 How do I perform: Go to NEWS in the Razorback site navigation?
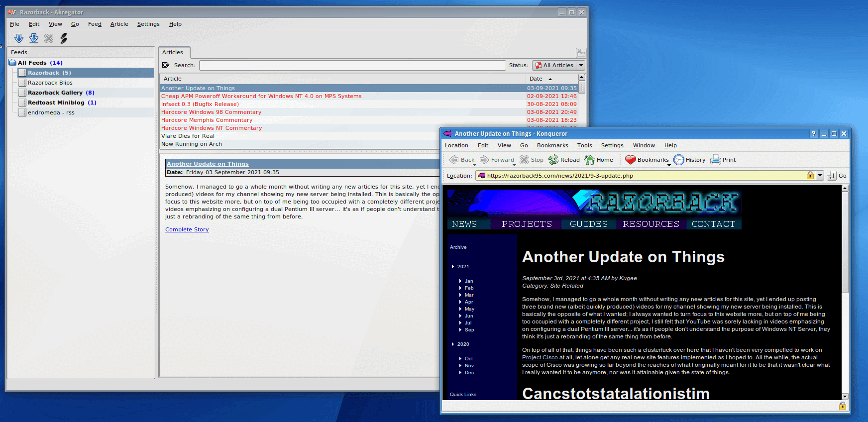[464, 224]
